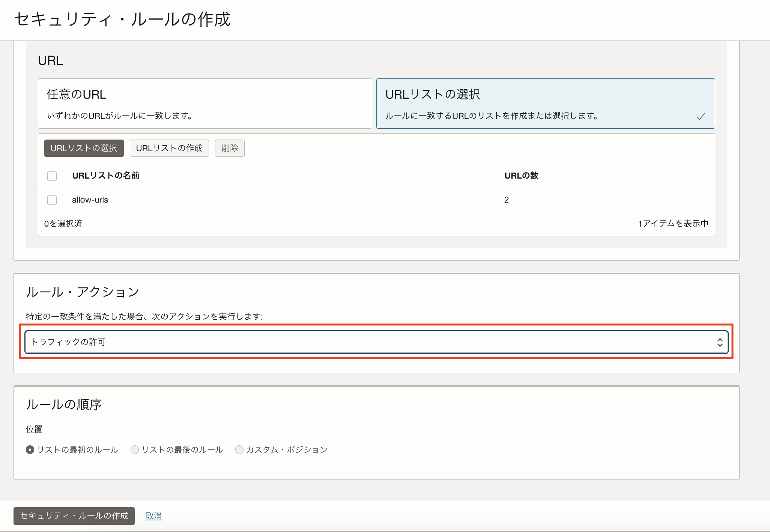
Task: Click the セキュリティ・ルールの作成 button
Action: (x=74, y=516)
